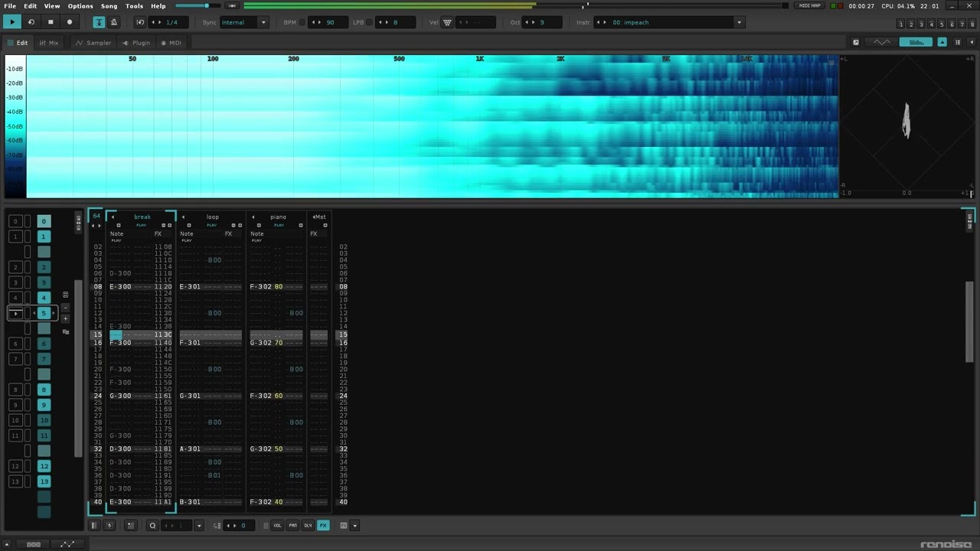980x551 pixels.
Task: Select pattern 9 in the pattern sequencer
Action: pos(44,405)
